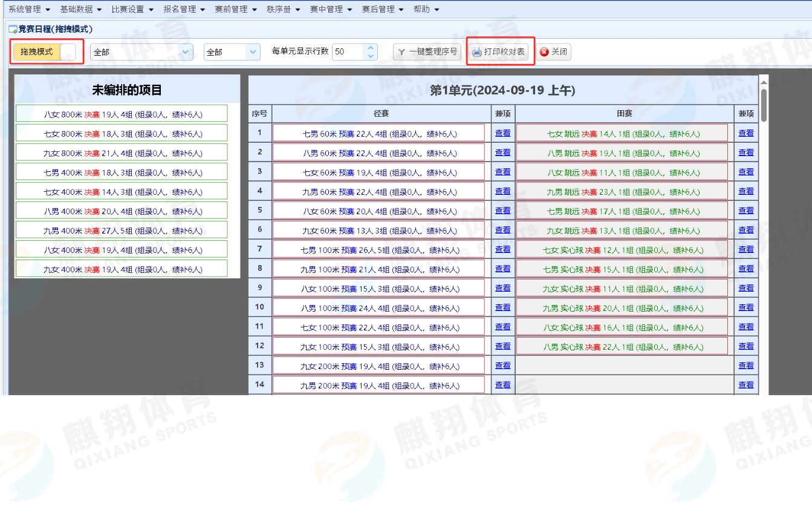812x521 pixels.
Task: Click the schedule panel vertical scrollbar thumb
Action: (x=764, y=105)
